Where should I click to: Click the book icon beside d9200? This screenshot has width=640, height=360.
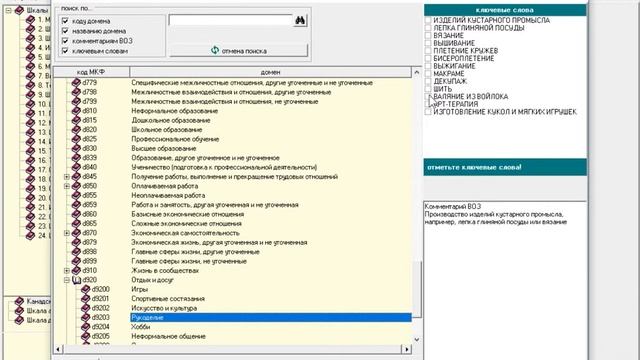pyautogui.click(x=85, y=289)
